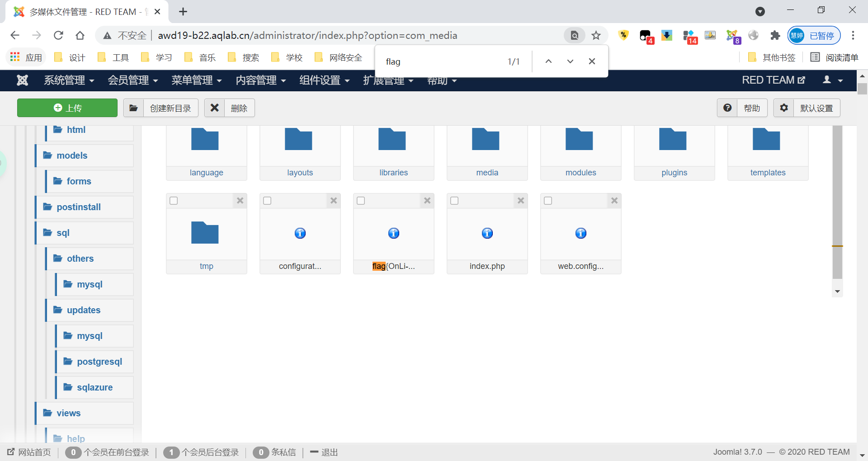Expand the 内容管理 dropdown menu
This screenshot has height=461, width=868.
click(x=261, y=80)
